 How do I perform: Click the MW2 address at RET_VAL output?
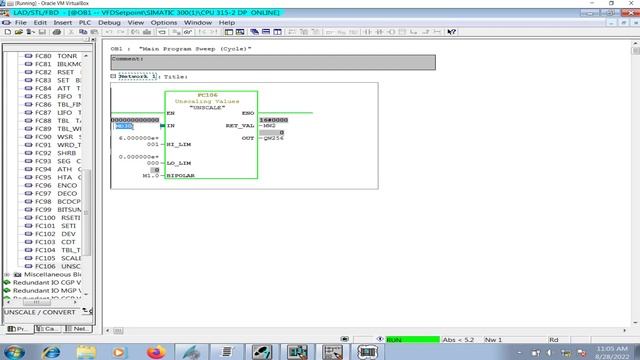[x=269, y=126]
